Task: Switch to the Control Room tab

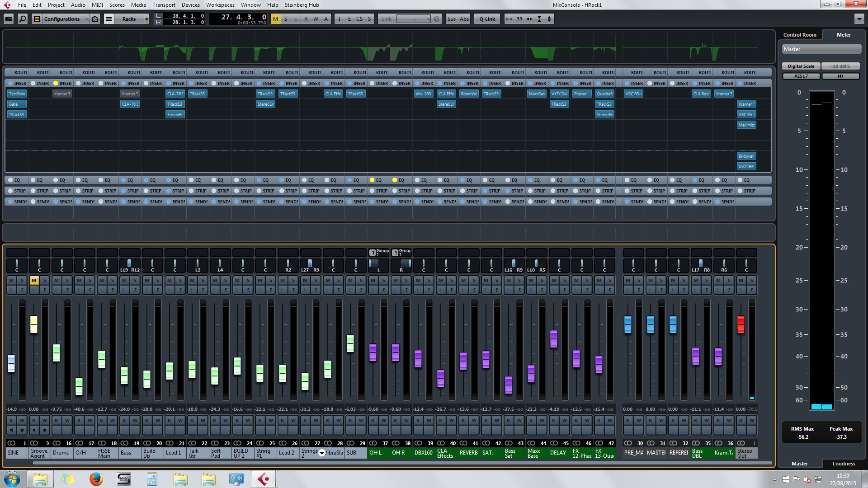Action: tap(799, 35)
